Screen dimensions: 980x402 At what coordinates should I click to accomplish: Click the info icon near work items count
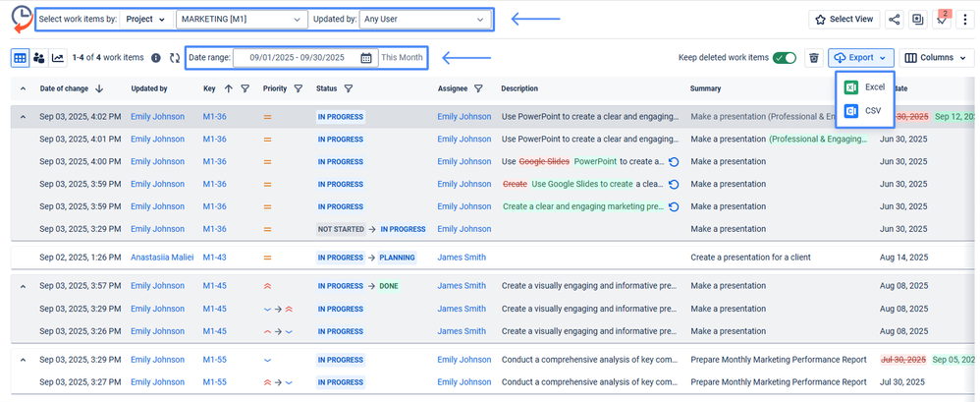coord(156,58)
